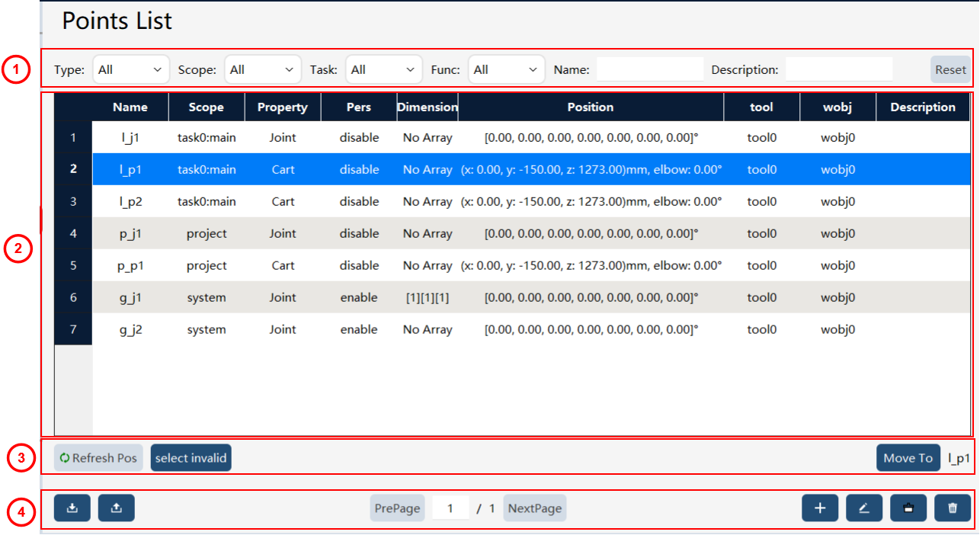
Task: Click the wobj column header
Action: pos(837,107)
